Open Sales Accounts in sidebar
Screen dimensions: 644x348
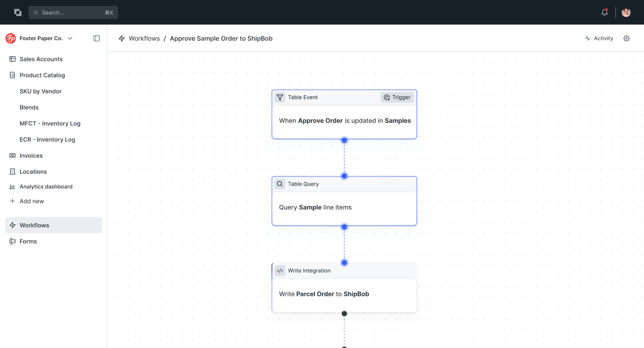pyautogui.click(x=41, y=59)
